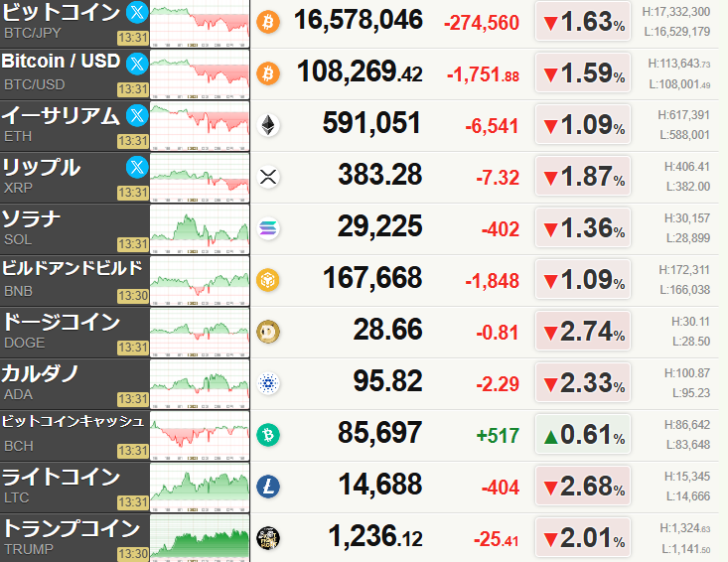Click the yellow BNB coin logo

268,280
